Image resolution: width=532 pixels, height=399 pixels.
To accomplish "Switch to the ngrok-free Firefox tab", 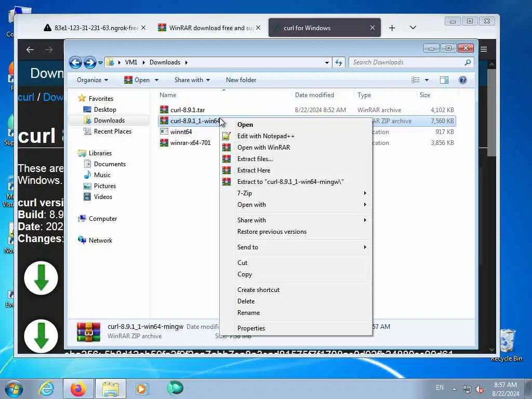I will [95, 28].
